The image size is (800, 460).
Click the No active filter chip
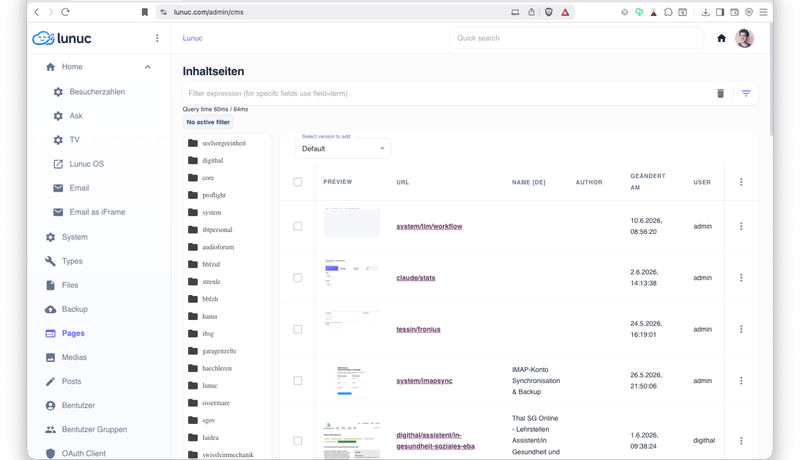click(208, 122)
